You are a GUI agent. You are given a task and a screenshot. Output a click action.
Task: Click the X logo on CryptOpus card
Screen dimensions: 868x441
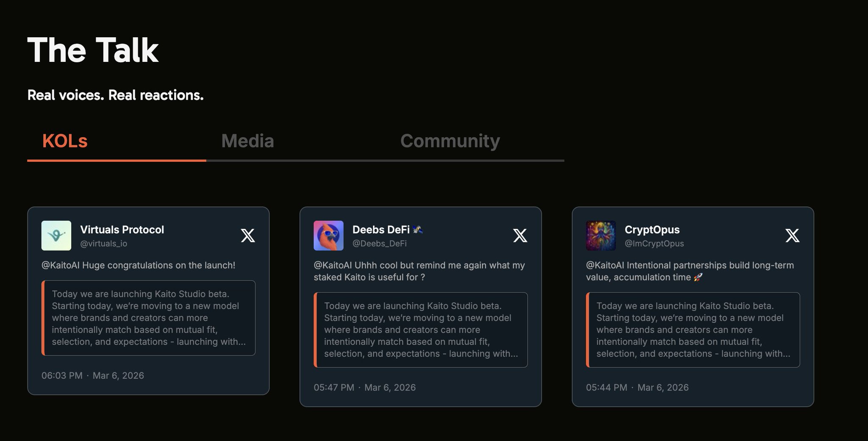792,235
